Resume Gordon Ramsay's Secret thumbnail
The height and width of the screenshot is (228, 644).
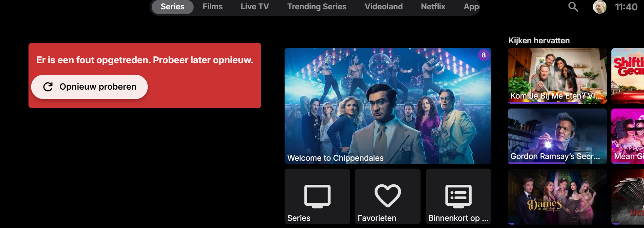[x=557, y=136]
